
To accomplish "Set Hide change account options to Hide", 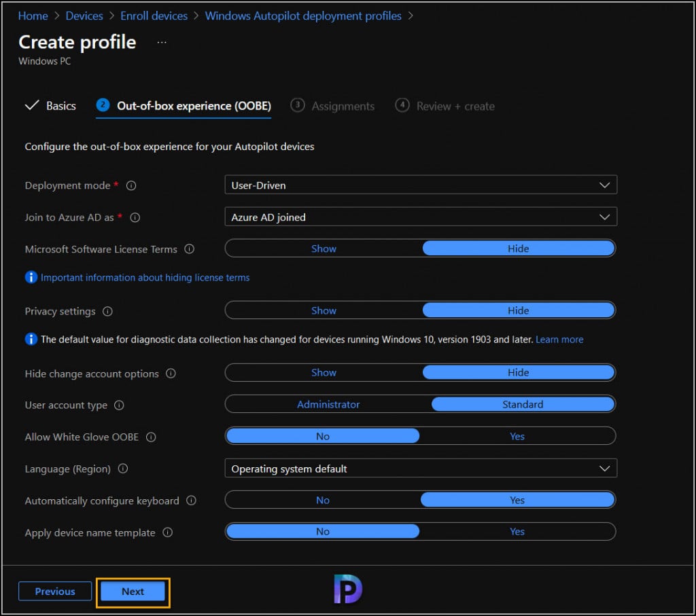I will pyautogui.click(x=518, y=373).
